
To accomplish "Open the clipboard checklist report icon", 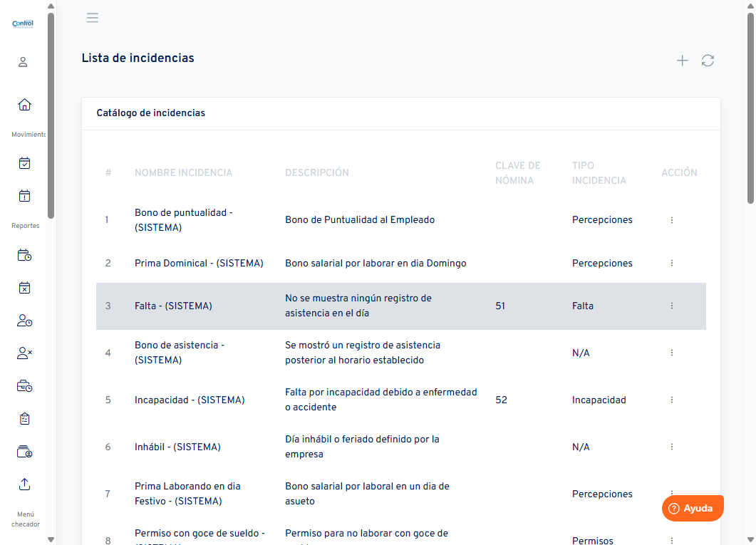I will 25,419.
